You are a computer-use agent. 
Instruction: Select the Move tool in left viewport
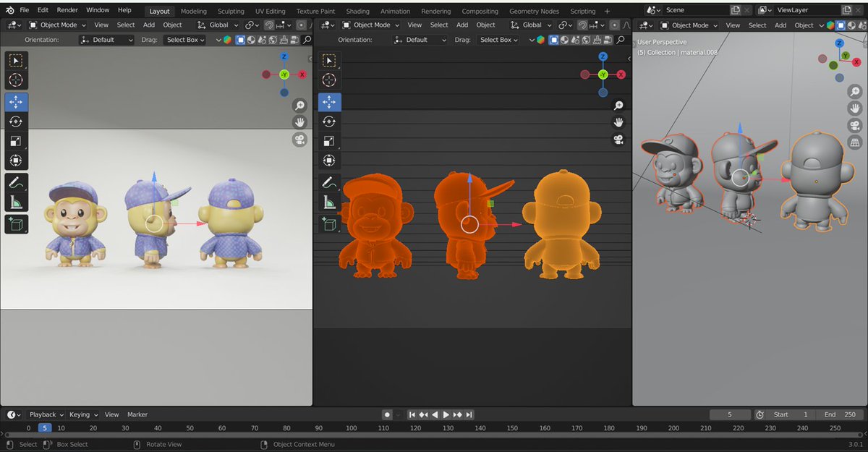16,102
